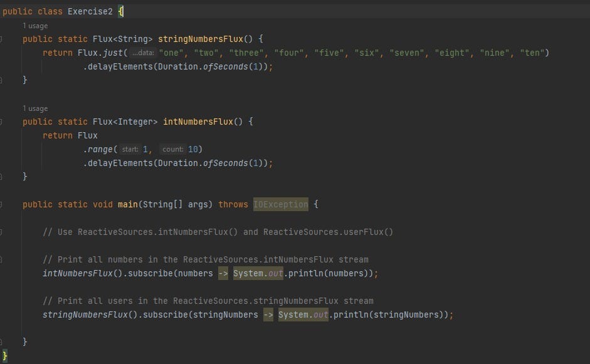Open "1 usage" hint above stringNumbersFlux

(x=35, y=26)
